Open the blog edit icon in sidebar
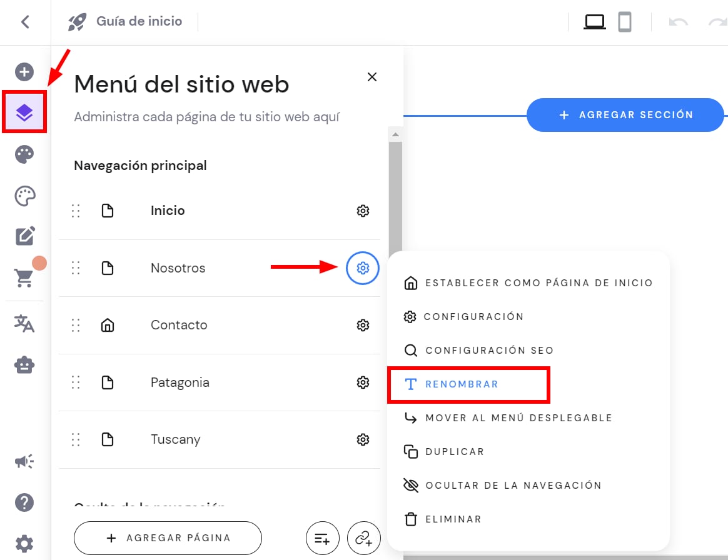Screen dimensions: 728x560 point(24,236)
